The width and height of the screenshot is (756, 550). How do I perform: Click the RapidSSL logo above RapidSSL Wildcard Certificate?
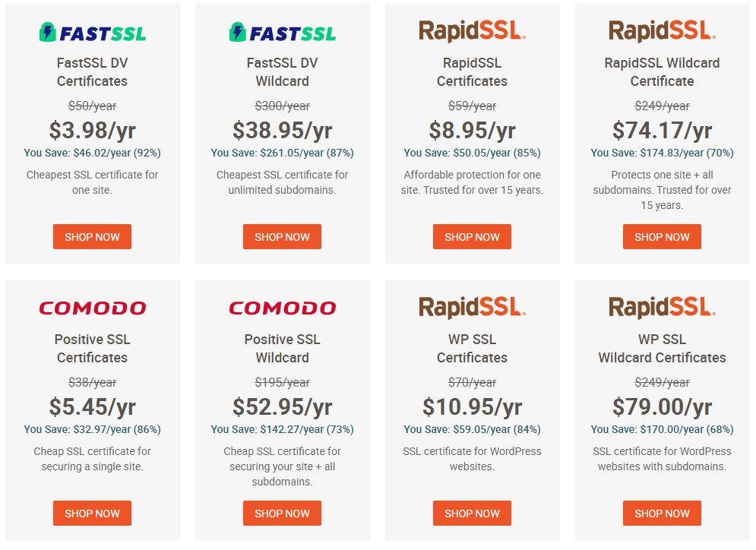662,31
